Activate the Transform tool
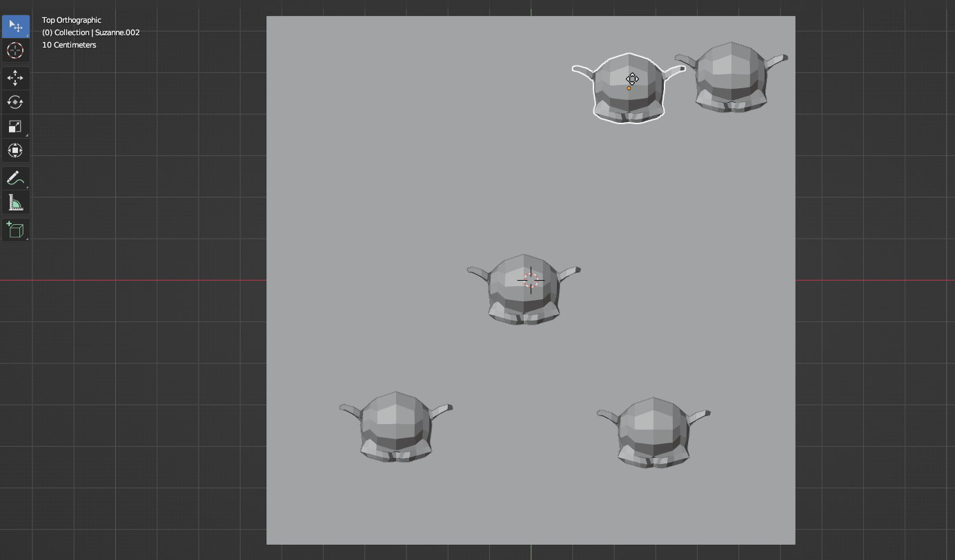Viewport: 955px width, 560px height. coord(15,150)
